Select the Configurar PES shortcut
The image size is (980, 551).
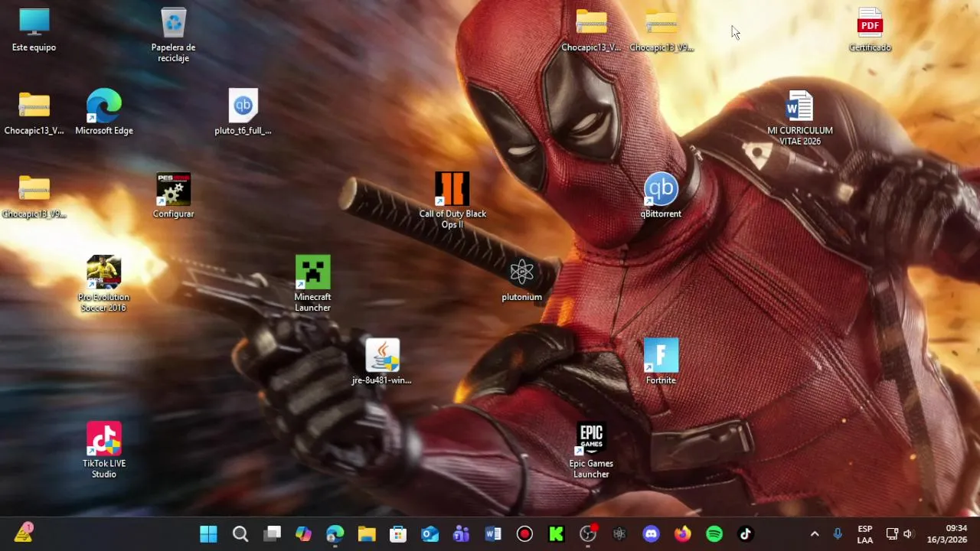[x=174, y=197]
